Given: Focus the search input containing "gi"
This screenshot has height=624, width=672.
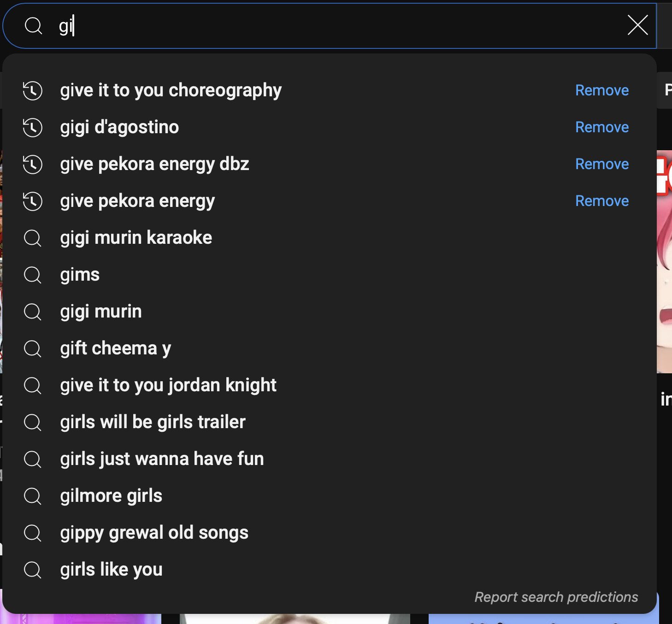Looking at the screenshot, I should 329,26.
